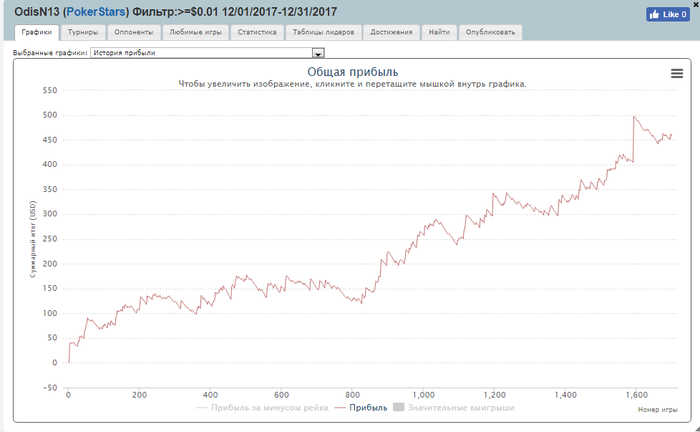
Task: Switch to the Найти tab
Action: point(439,32)
